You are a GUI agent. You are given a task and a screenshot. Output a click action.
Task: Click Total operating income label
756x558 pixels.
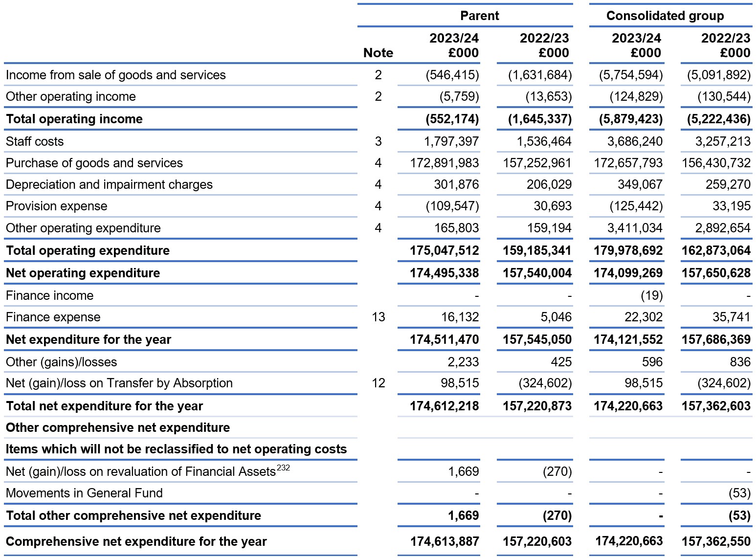click(x=74, y=119)
